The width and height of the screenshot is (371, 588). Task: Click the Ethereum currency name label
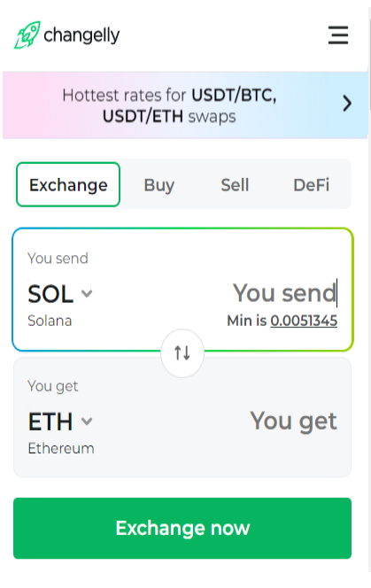(x=61, y=448)
